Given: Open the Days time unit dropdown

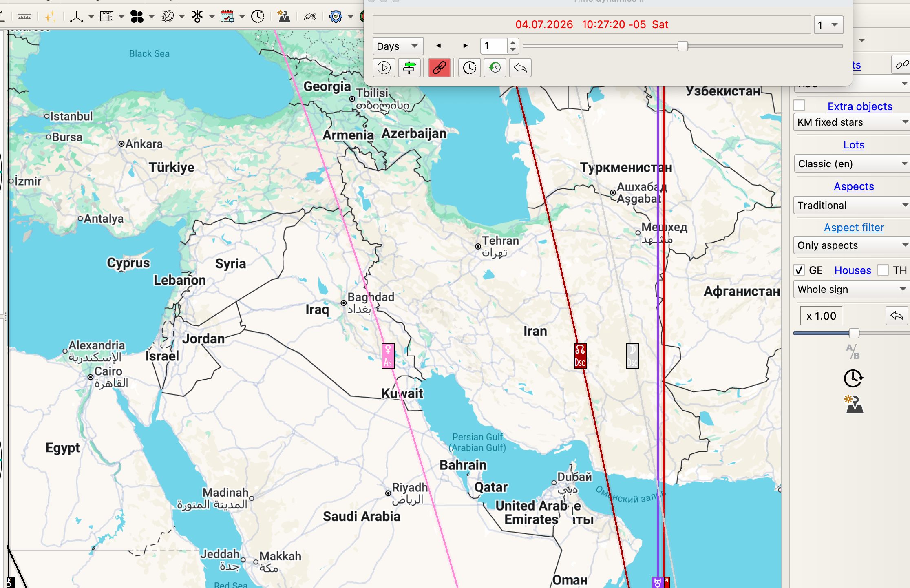Looking at the screenshot, I should tap(398, 46).
